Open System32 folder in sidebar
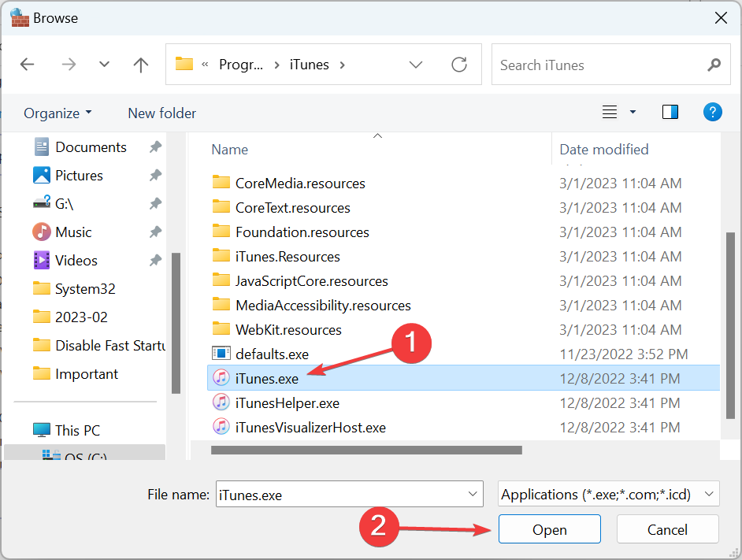 (85, 289)
